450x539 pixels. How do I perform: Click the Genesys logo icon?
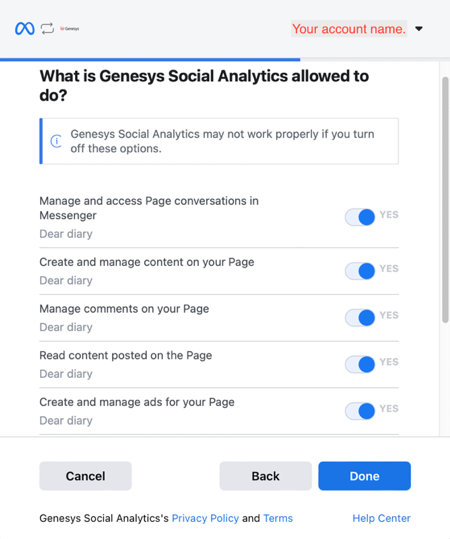click(70, 29)
